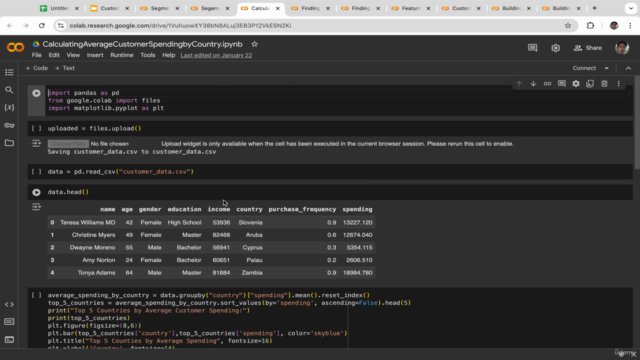Click the 'Teresa Williams MD' cell

(88, 222)
